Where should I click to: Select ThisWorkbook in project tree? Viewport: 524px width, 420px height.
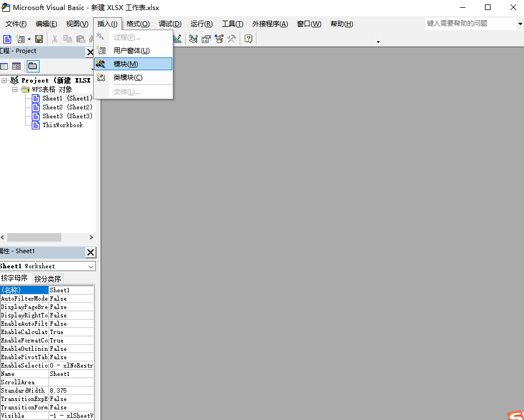coord(62,125)
